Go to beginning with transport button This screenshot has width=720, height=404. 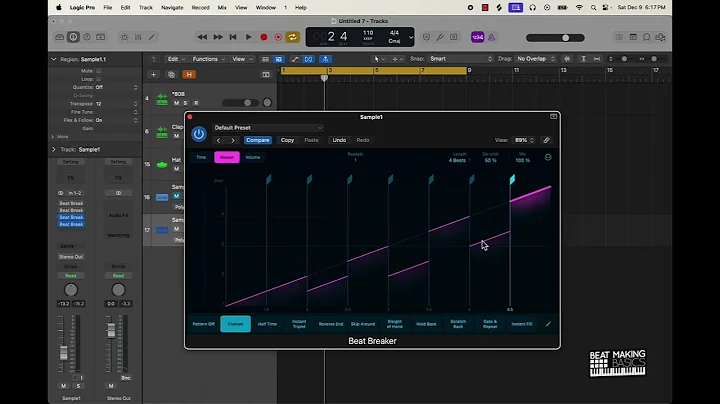coord(233,37)
